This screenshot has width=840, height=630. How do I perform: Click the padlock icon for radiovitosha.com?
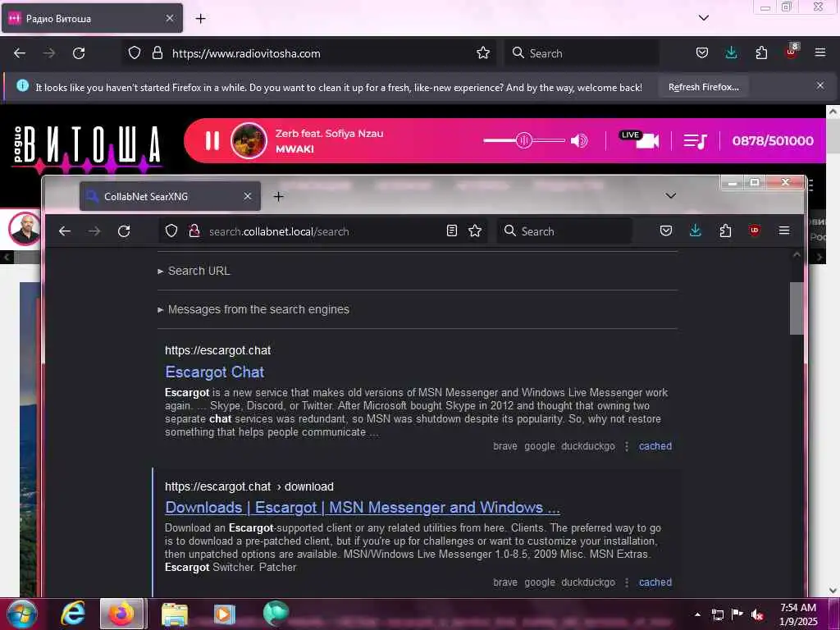pyautogui.click(x=157, y=53)
